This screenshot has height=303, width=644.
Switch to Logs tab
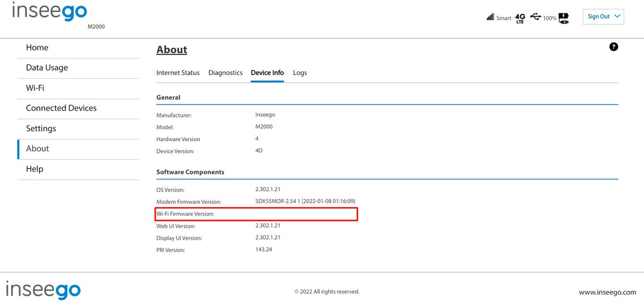(x=300, y=73)
